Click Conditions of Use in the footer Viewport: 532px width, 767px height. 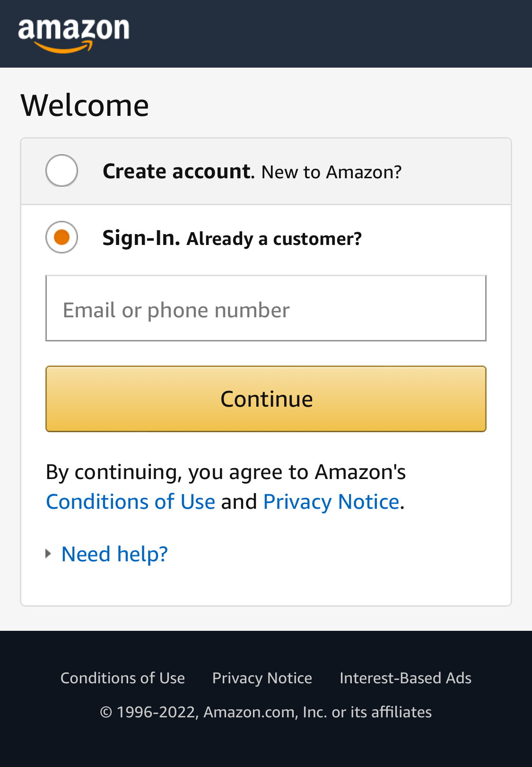pos(122,678)
